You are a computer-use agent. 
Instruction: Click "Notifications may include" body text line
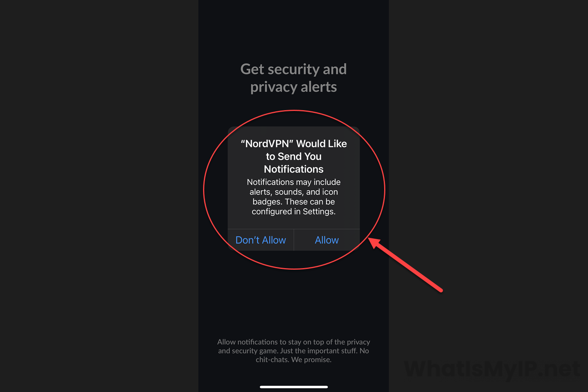coord(294,182)
